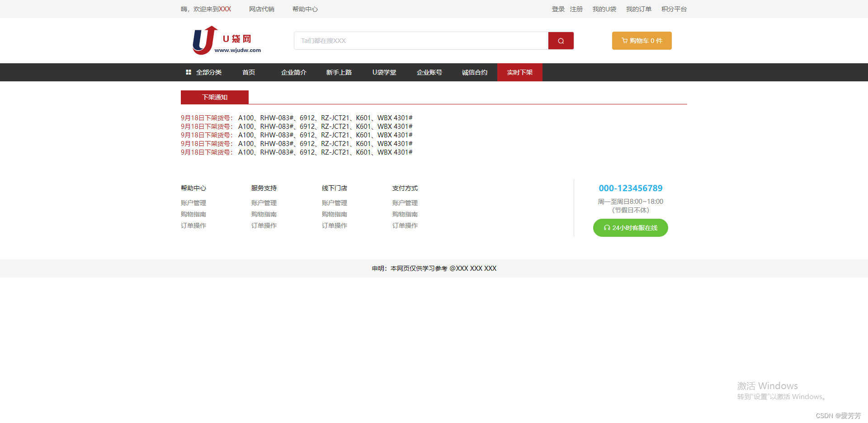Screen dimensions: 868x423
Task: Click 购物指南 under 帮助中心 footer column
Action: click(193, 214)
